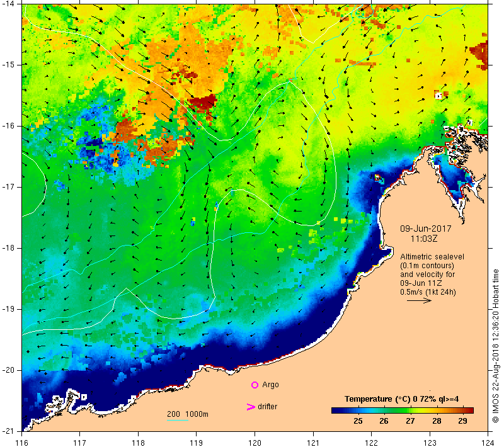Click the dark blue end of temperature scale
504x447 pixels.
coord(336,410)
